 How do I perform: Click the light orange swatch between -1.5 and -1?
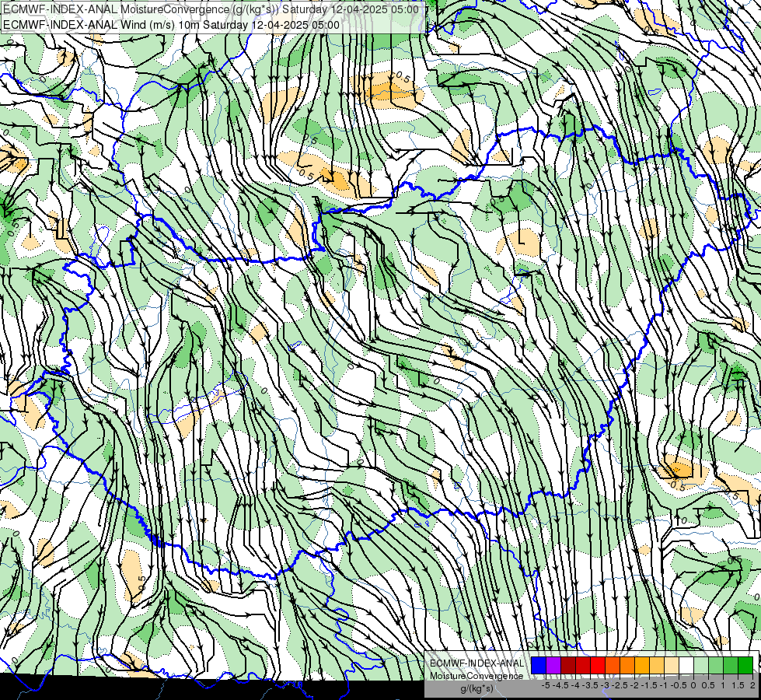(x=657, y=665)
